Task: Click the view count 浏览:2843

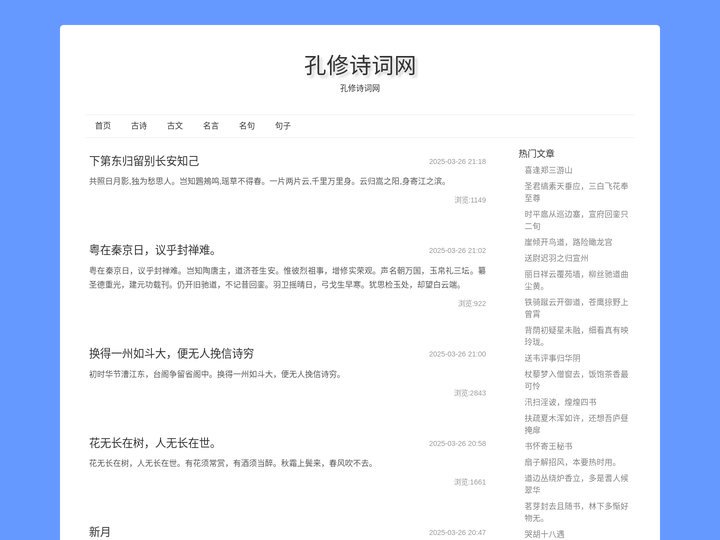Action: tap(470, 393)
